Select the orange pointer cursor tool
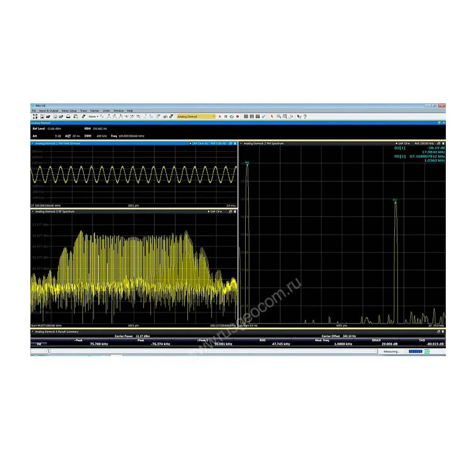 coord(272,117)
